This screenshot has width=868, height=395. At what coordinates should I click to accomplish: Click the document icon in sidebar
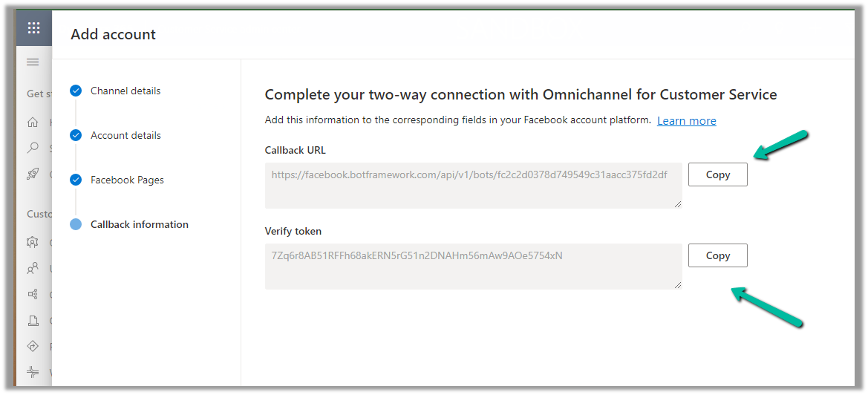[33, 321]
